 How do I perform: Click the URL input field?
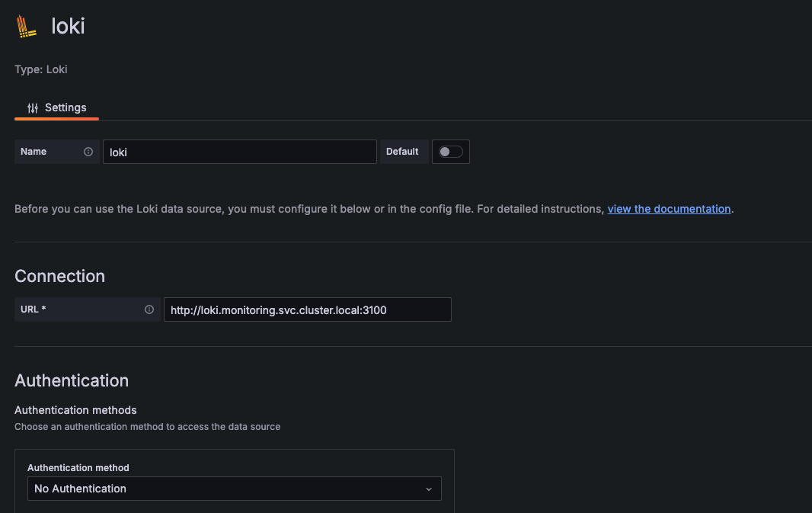click(308, 309)
